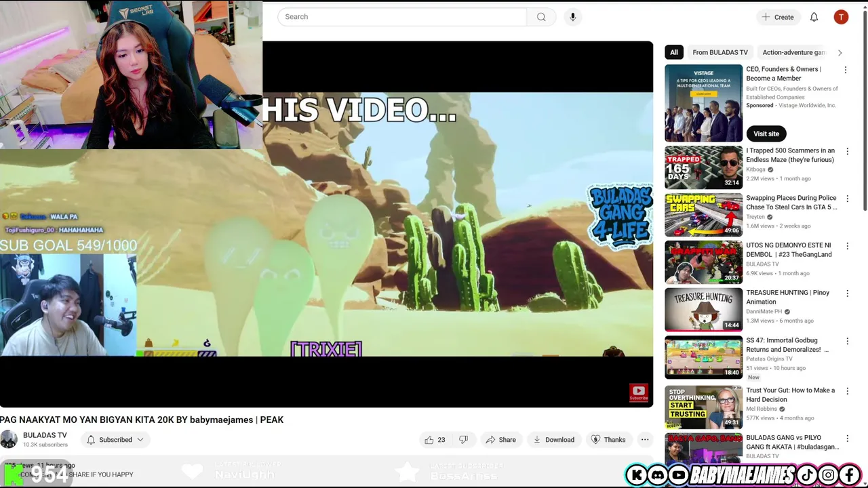Screen dimensions: 868x488
Task: Click the video title PAG NAAKYAT MO YAN
Action: (142, 420)
